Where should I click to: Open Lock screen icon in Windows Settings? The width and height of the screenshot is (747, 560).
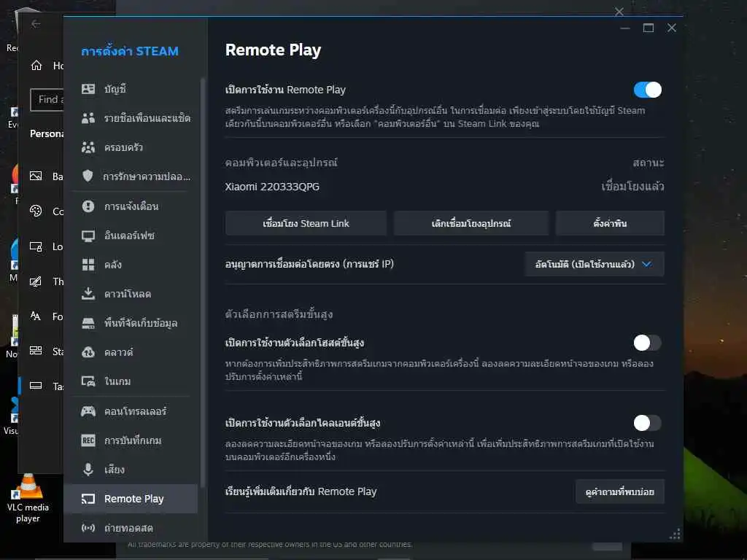tap(36, 246)
